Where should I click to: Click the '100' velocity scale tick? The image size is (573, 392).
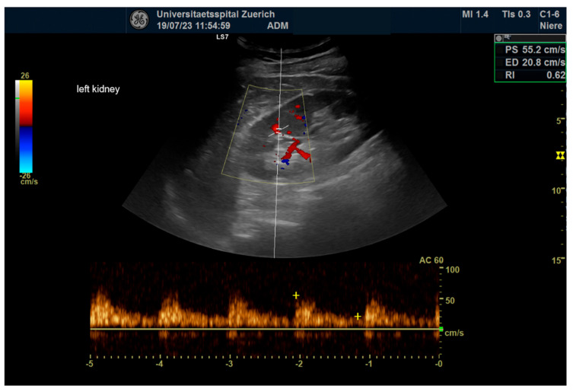(453, 270)
